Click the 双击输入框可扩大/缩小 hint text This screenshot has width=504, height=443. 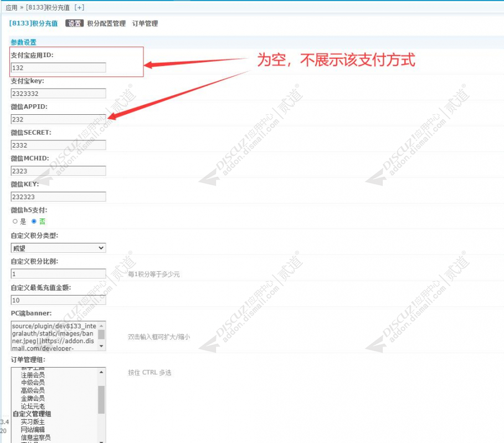click(159, 337)
